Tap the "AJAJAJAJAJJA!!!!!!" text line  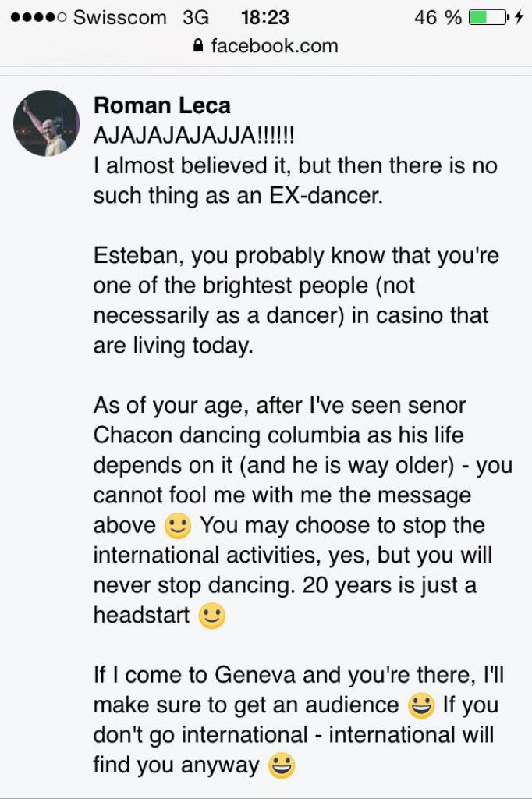coord(193,135)
